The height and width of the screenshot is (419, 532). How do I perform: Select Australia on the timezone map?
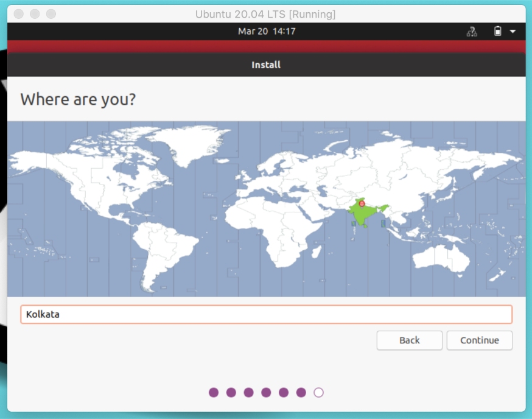(441, 258)
